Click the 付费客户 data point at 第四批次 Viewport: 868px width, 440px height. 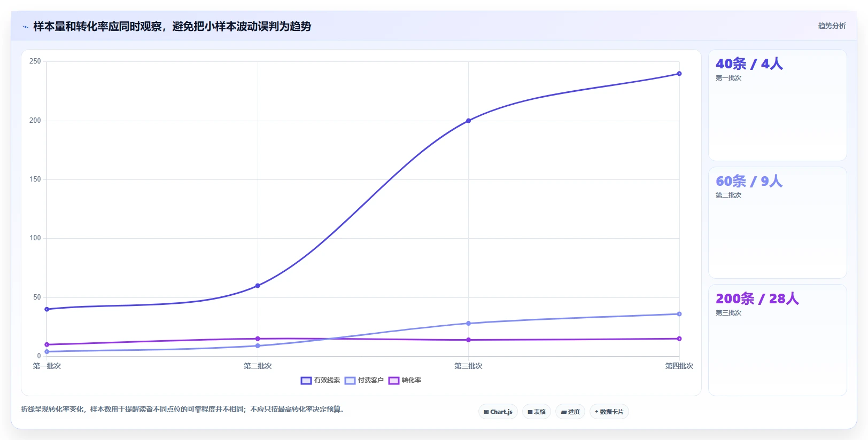pyautogui.click(x=679, y=314)
